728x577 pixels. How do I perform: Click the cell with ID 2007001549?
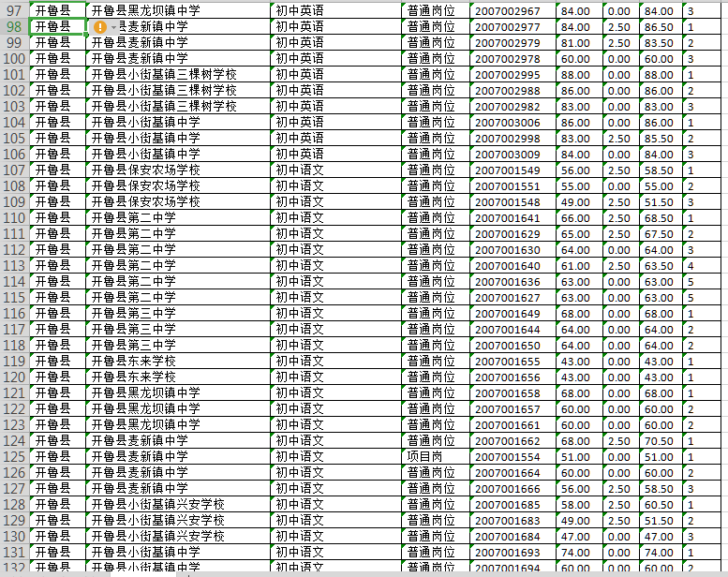click(x=507, y=170)
